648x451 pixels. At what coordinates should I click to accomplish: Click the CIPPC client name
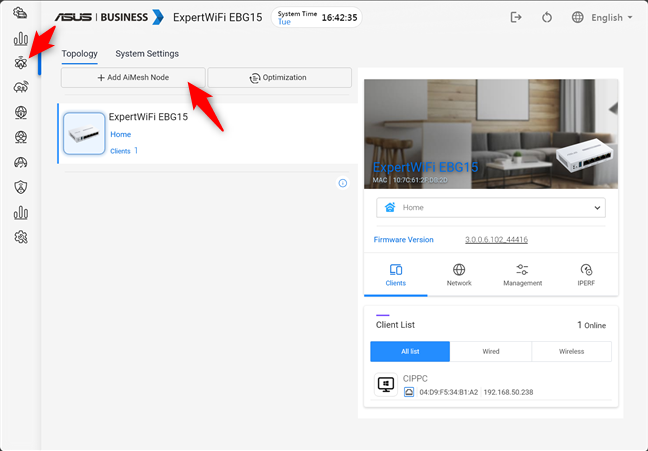click(x=415, y=379)
